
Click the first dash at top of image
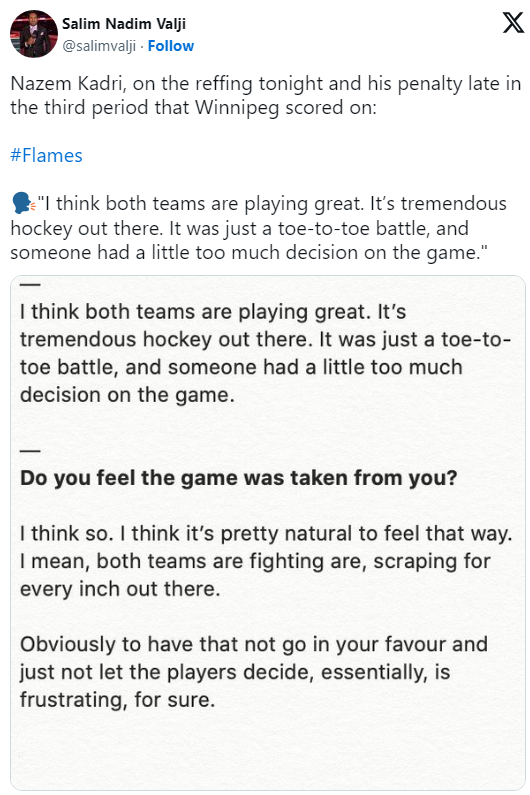click(x=30, y=284)
